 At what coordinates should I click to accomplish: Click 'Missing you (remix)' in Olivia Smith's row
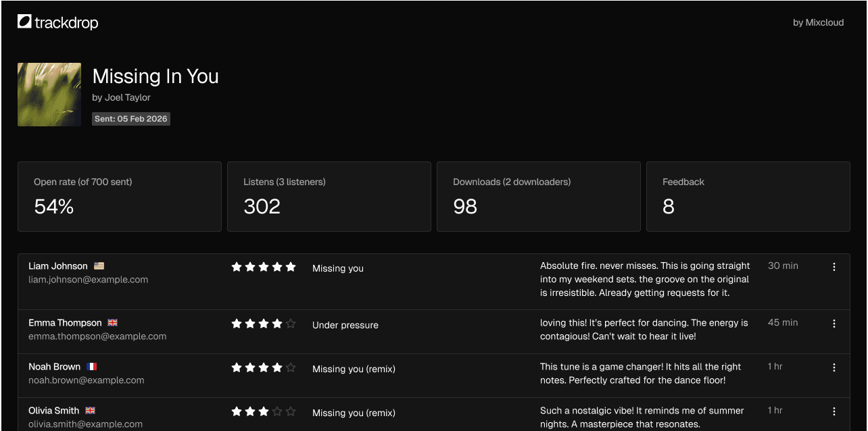pyautogui.click(x=354, y=413)
